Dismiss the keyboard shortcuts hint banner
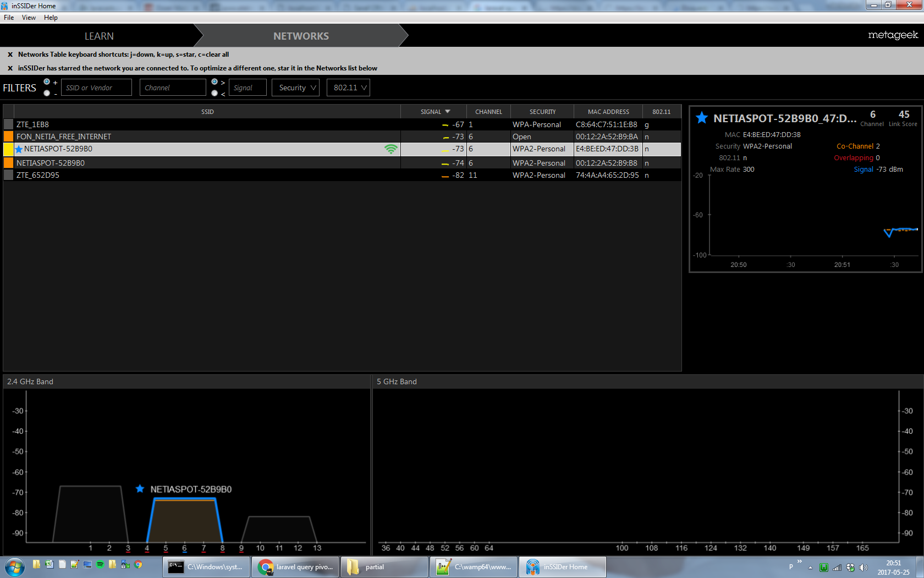The width and height of the screenshot is (924, 578). coord(10,54)
